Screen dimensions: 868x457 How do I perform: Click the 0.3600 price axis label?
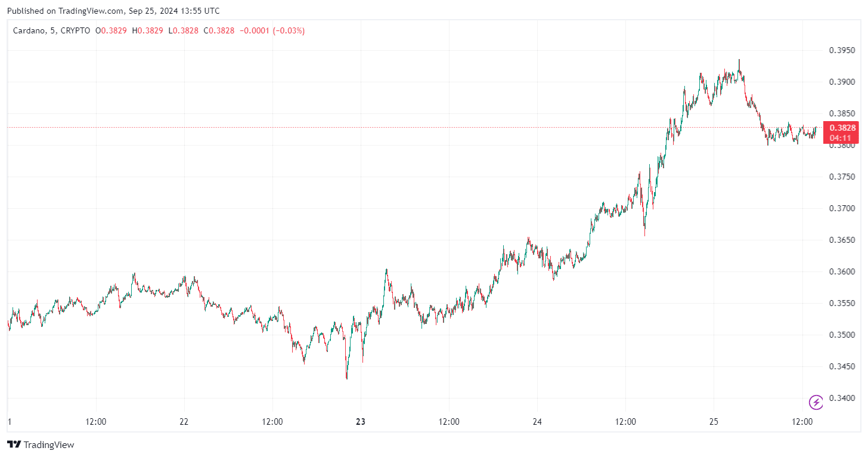click(x=842, y=272)
